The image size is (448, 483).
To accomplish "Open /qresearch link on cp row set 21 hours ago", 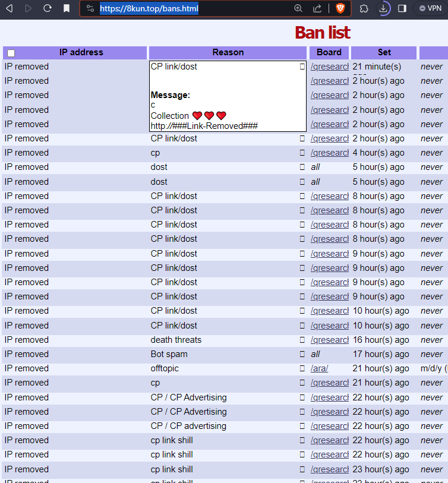I will 330,383.
